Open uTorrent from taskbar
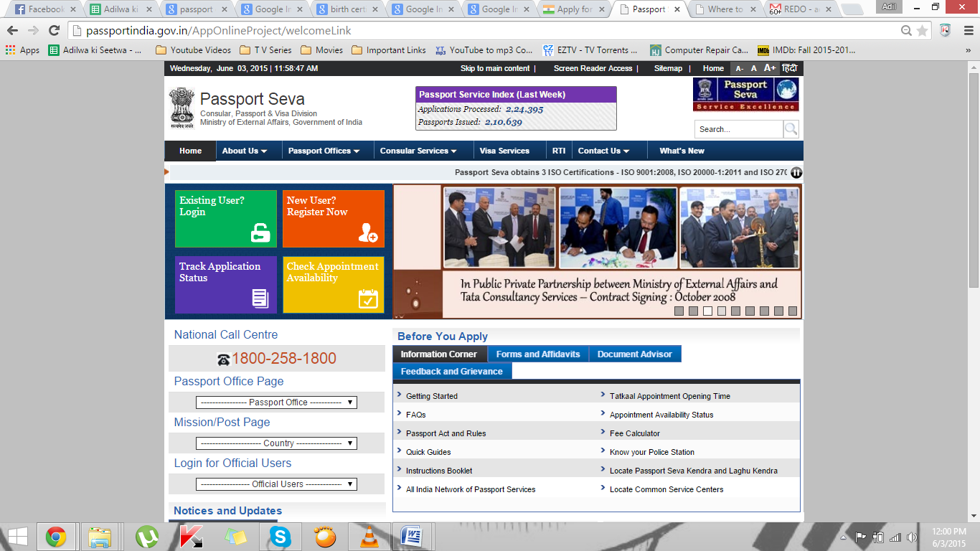The image size is (980, 551). pos(147,537)
